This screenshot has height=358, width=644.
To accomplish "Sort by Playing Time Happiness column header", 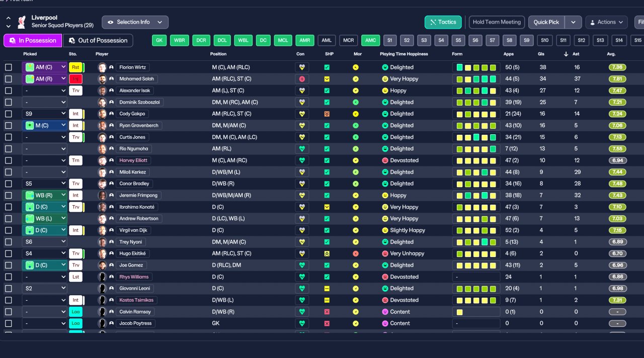I will 404,54.
